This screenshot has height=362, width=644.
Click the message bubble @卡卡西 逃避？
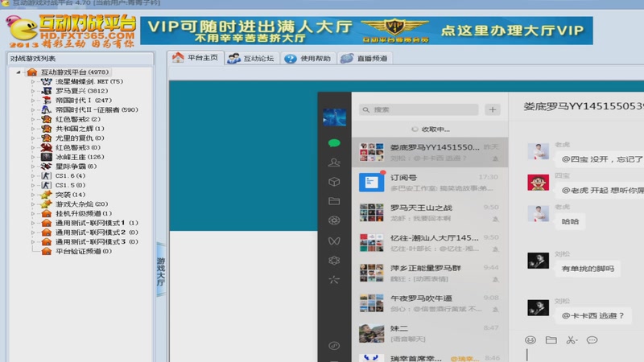tap(592, 315)
